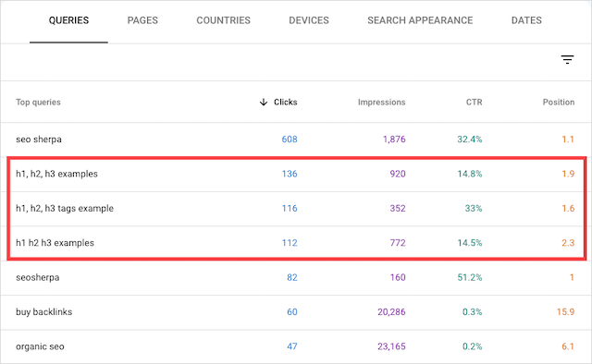This screenshot has height=364, width=592.
Task: Click the 23,165 impressions value
Action: [x=391, y=346]
